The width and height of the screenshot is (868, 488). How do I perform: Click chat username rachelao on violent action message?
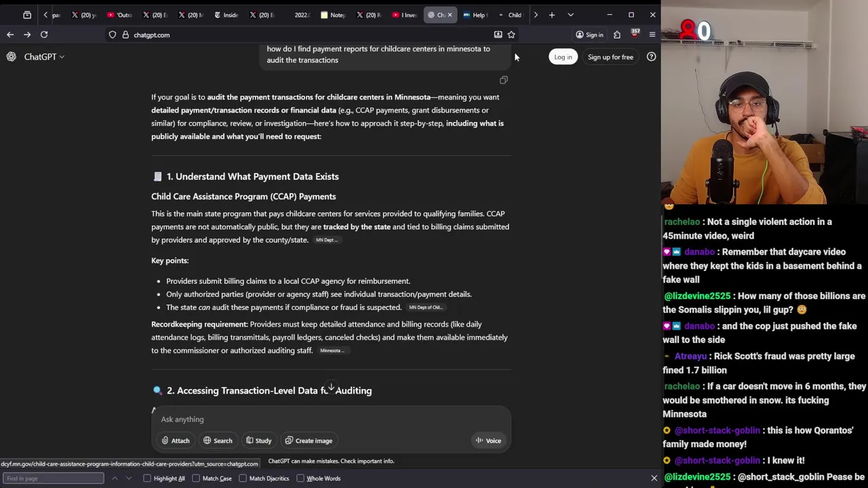click(x=682, y=222)
